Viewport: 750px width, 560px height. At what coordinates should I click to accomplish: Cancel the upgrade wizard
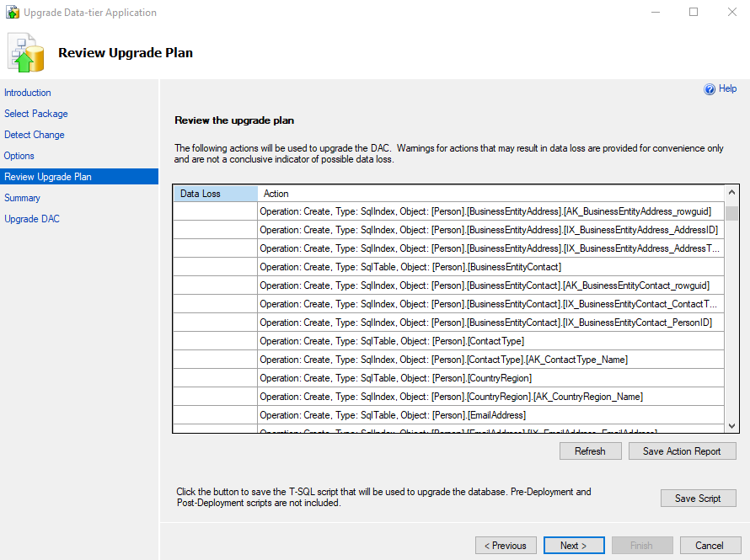coord(710,546)
